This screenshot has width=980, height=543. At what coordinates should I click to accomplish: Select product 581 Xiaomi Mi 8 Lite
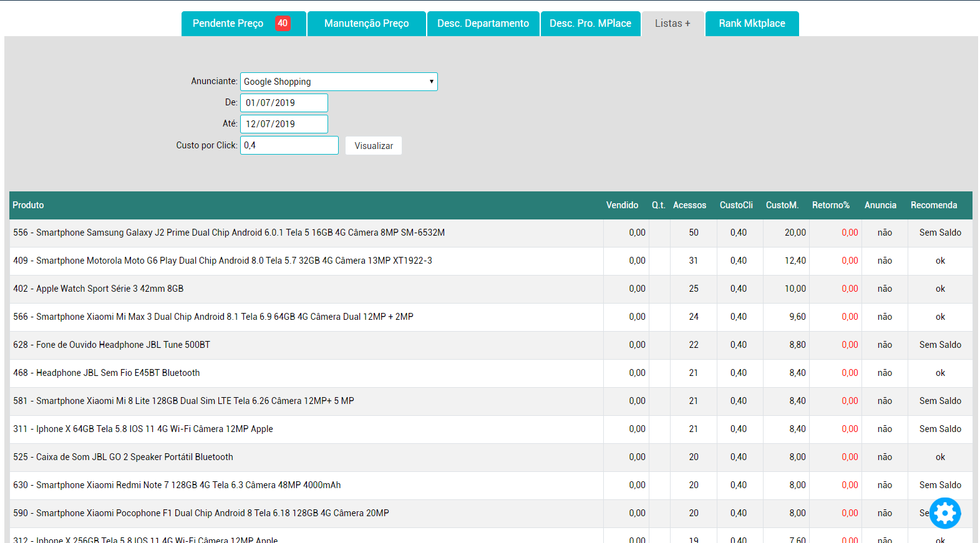coord(491,401)
